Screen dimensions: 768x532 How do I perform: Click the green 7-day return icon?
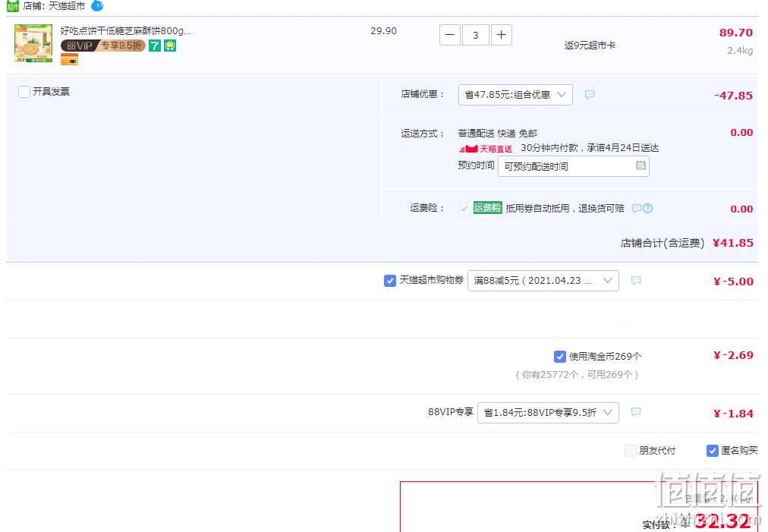(x=155, y=46)
